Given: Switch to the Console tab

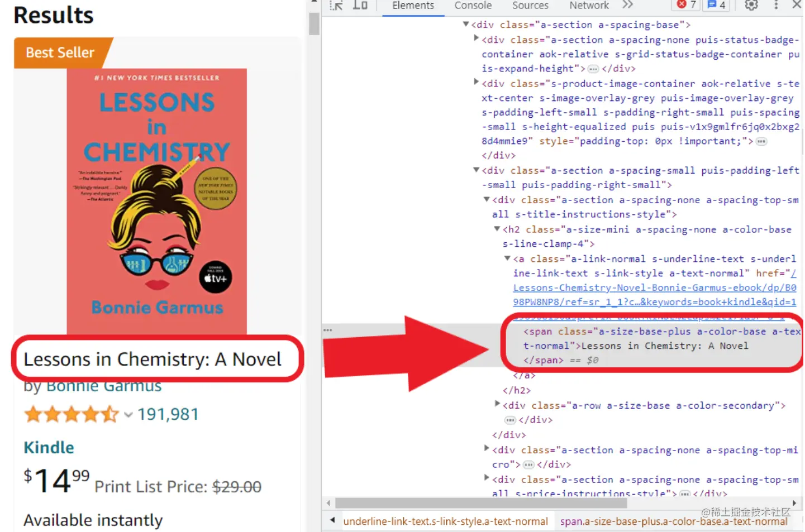Looking at the screenshot, I should (x=473, y=6).
